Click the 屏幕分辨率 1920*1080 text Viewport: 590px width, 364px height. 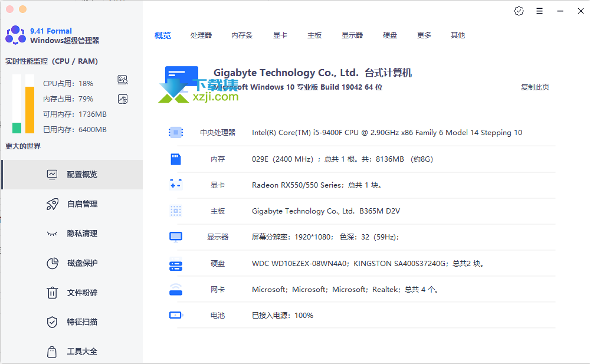click(326, 237)
